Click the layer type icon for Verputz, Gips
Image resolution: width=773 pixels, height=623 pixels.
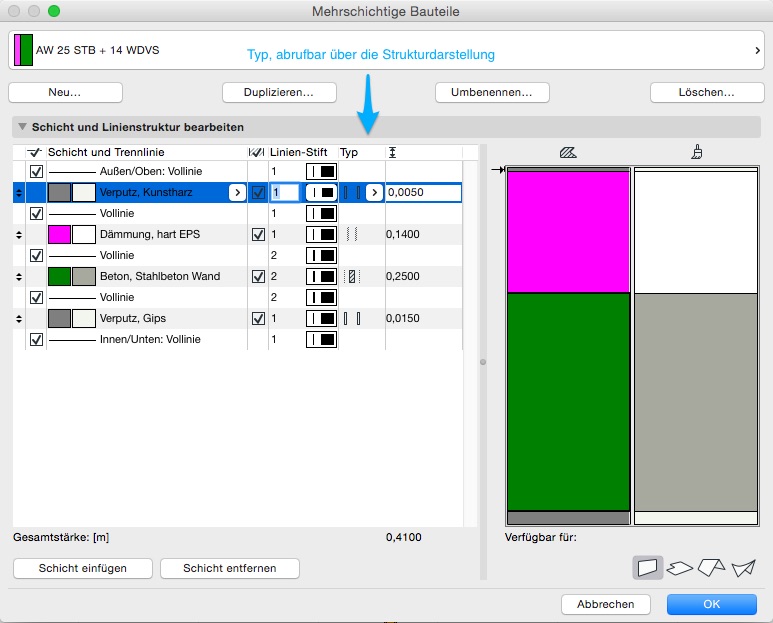(351, 319)
